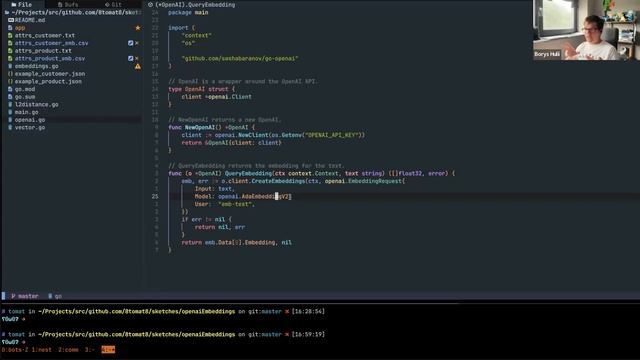Click the 'if err != nil {' line

(x=207, y=220)
